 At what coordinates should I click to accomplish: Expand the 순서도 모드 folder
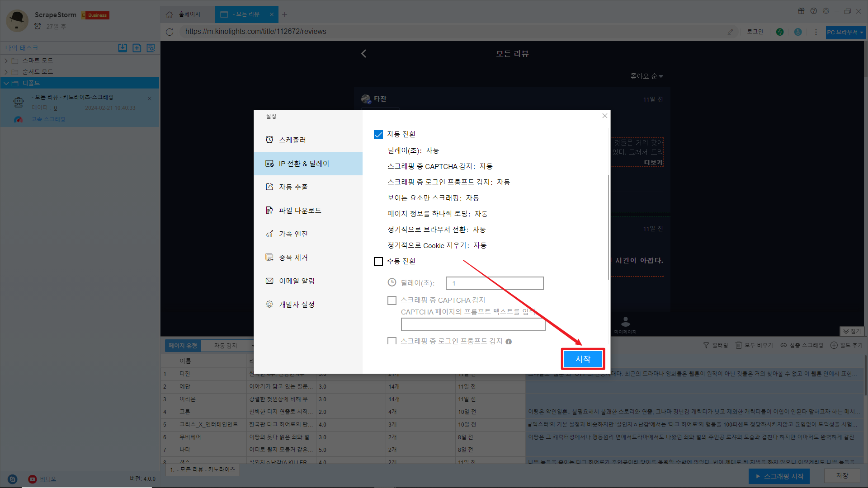[6, 72]
